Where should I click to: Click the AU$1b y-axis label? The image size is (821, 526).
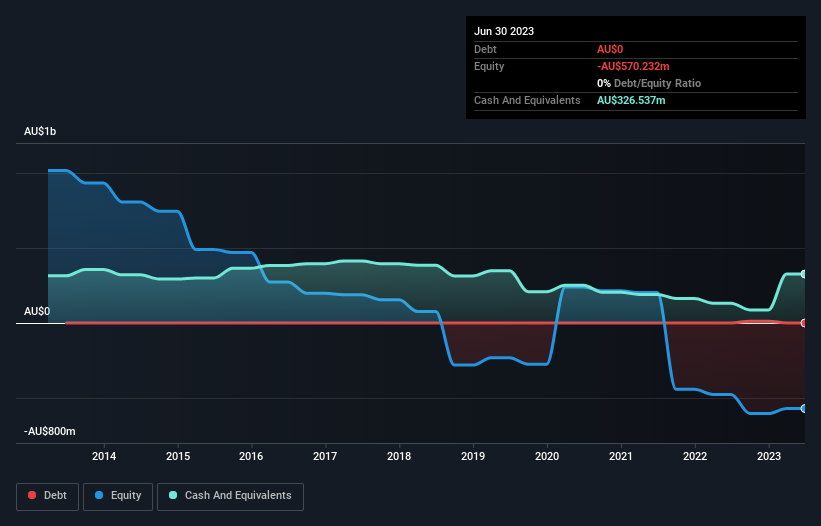40,131
